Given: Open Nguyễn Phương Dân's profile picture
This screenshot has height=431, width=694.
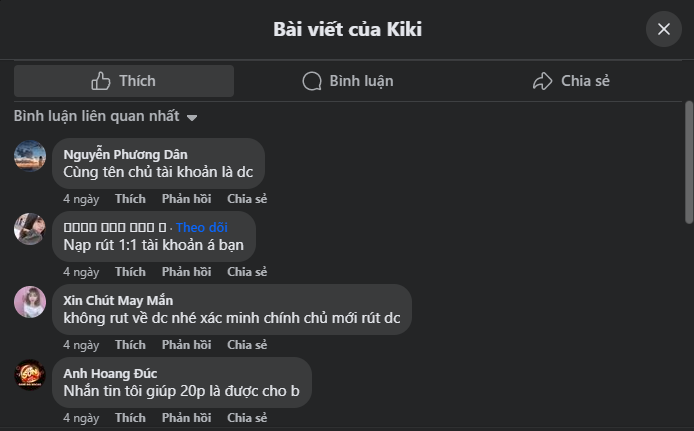Looking at the screenshot, I should (30, 156).
